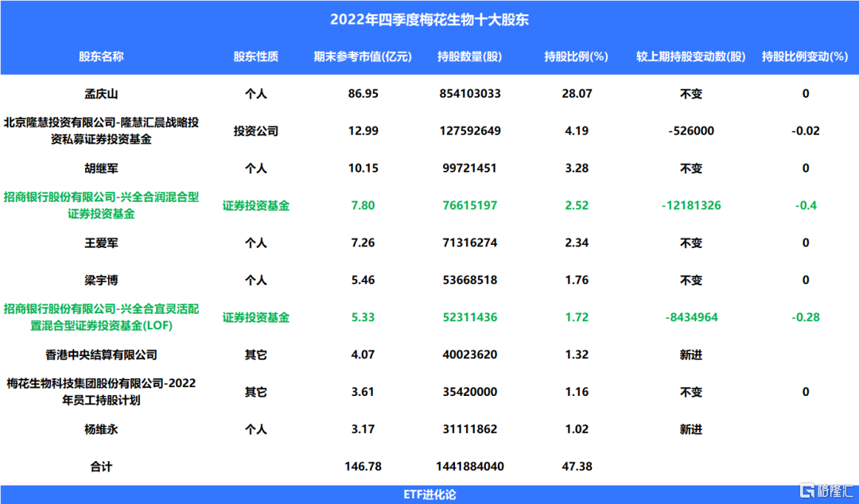Select change value '-526000'
The width and height of the screenshot is (859, 504).
[691, 131]
